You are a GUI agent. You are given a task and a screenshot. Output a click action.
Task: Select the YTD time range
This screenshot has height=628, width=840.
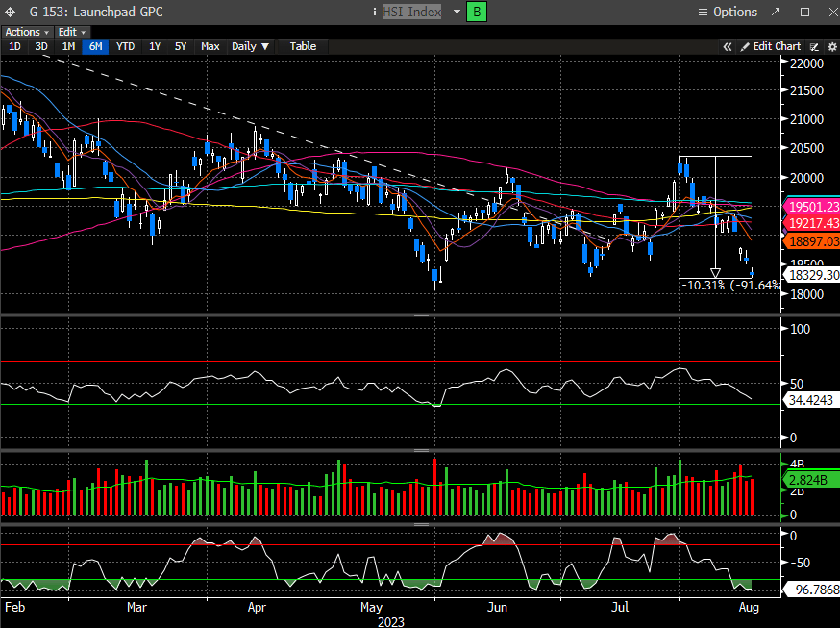pos(125,46)
